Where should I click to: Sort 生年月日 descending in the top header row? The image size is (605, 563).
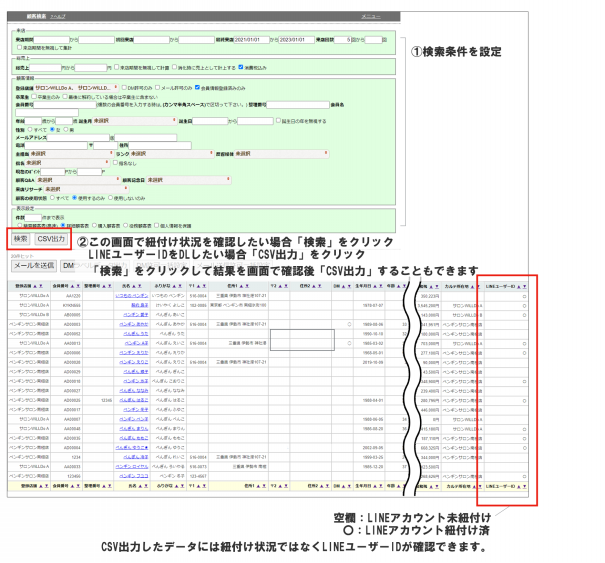pos(380,286)
